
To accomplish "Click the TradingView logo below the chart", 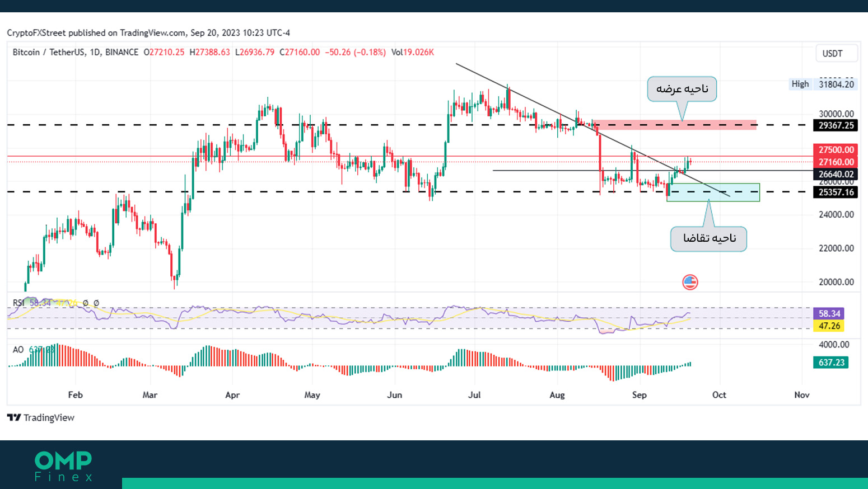I will point(40,417).
